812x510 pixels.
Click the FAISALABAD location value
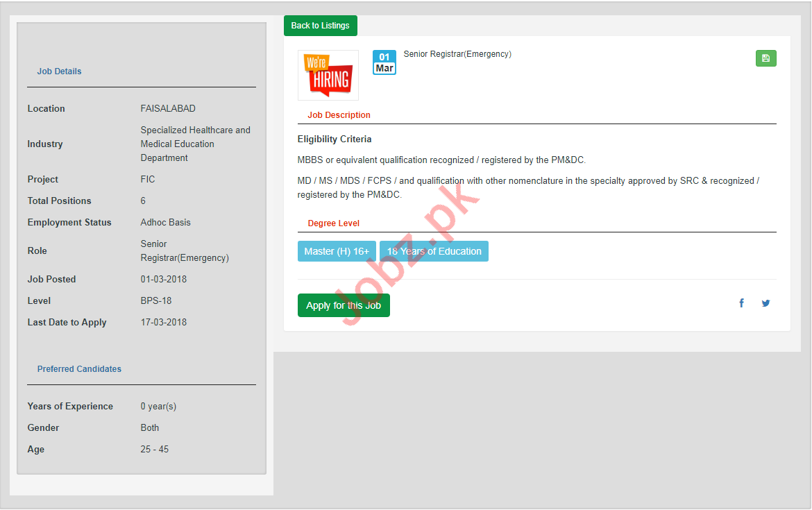click(168, 109)
